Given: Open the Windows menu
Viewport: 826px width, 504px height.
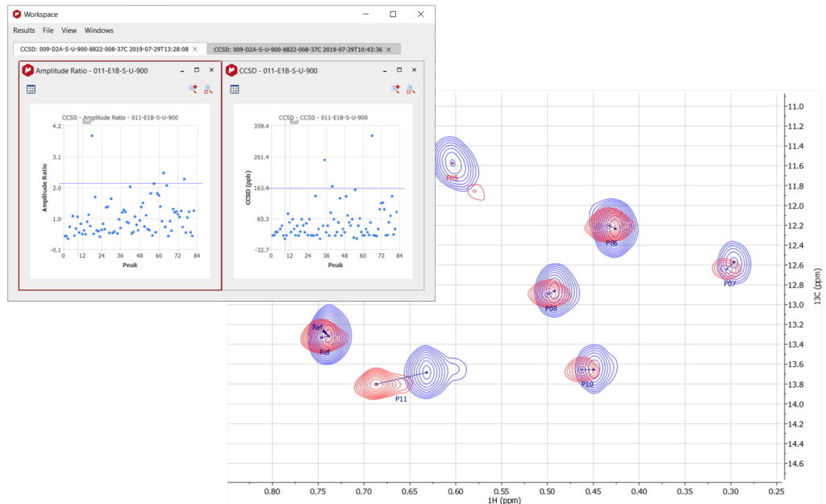Looking at the screenshot, I should [99, 31].
